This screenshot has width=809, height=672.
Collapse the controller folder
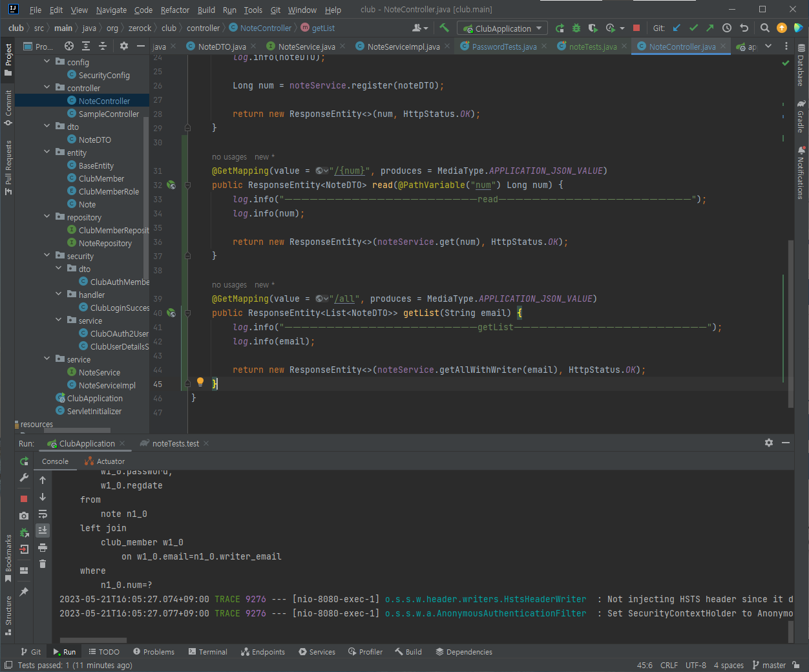[x=47, y=87]
